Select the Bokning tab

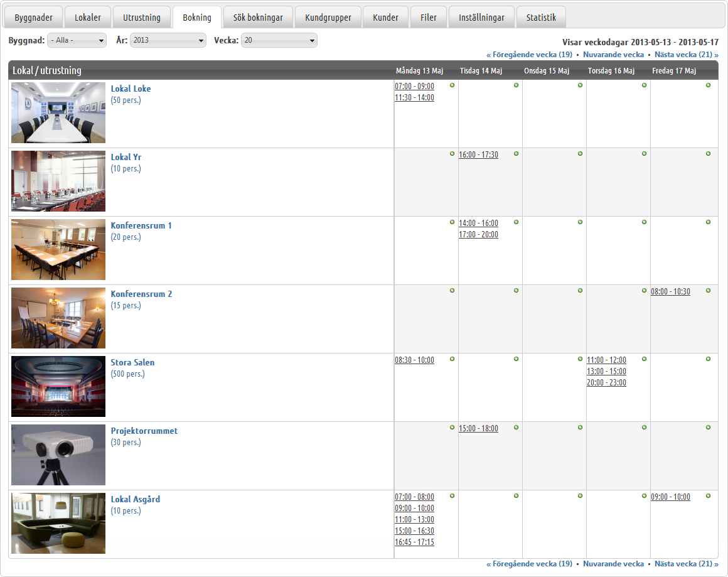(x=197, y=17)
